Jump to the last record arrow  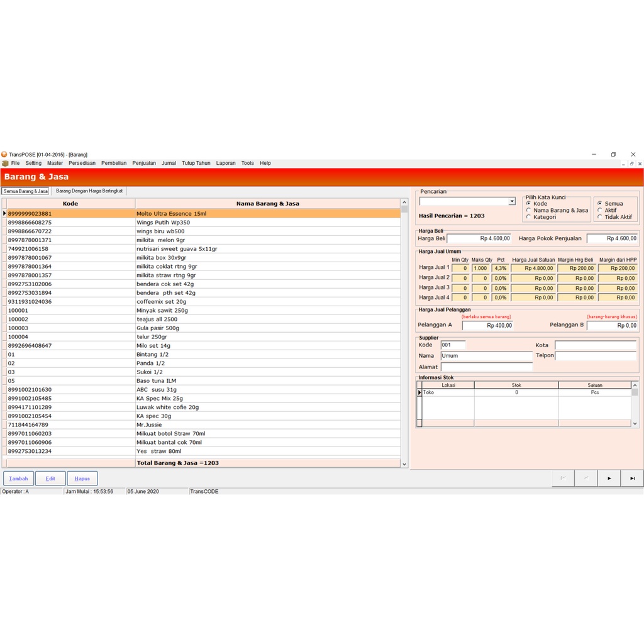coord(632,478)
